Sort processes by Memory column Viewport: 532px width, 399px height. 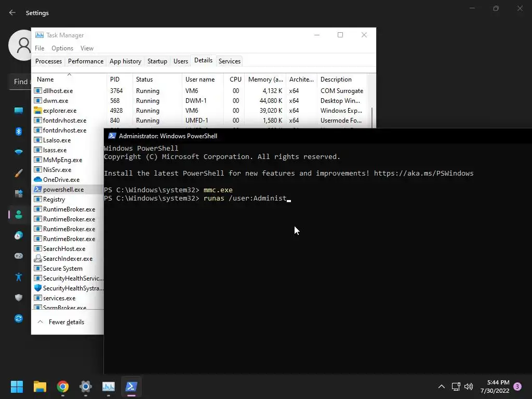click(265, 79)
